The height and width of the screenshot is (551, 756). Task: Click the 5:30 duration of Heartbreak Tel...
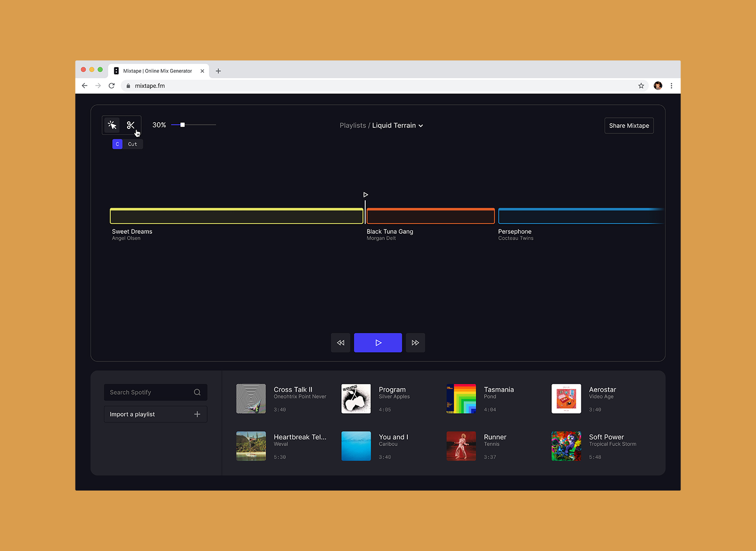280,457
